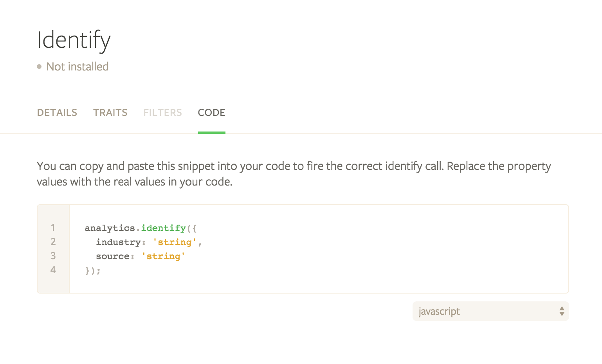Click the Identify page heading
602x364 pixels.
coord(74,40)
